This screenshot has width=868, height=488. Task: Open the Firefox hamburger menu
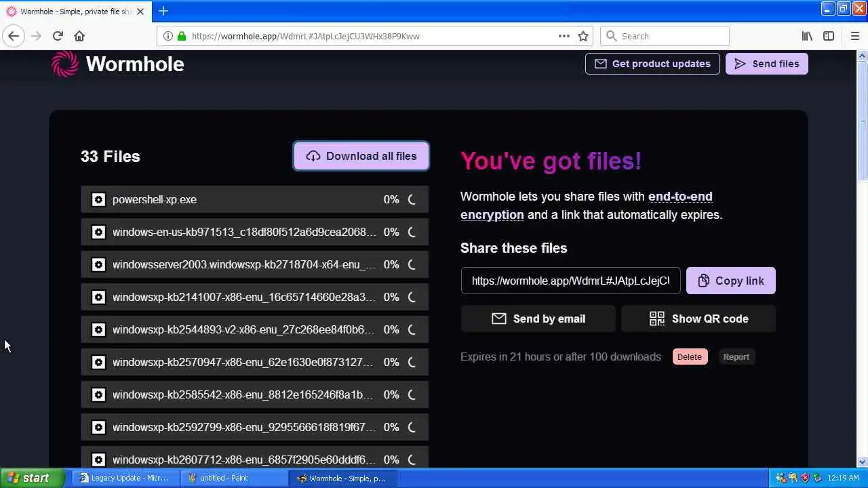click(x=854, y=36)
